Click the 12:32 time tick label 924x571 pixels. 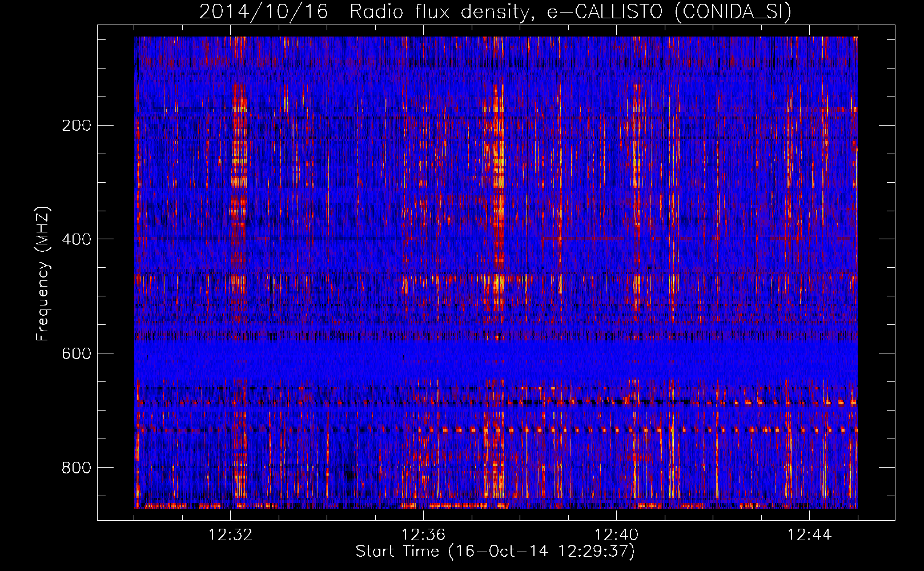[x=230, y=535]
